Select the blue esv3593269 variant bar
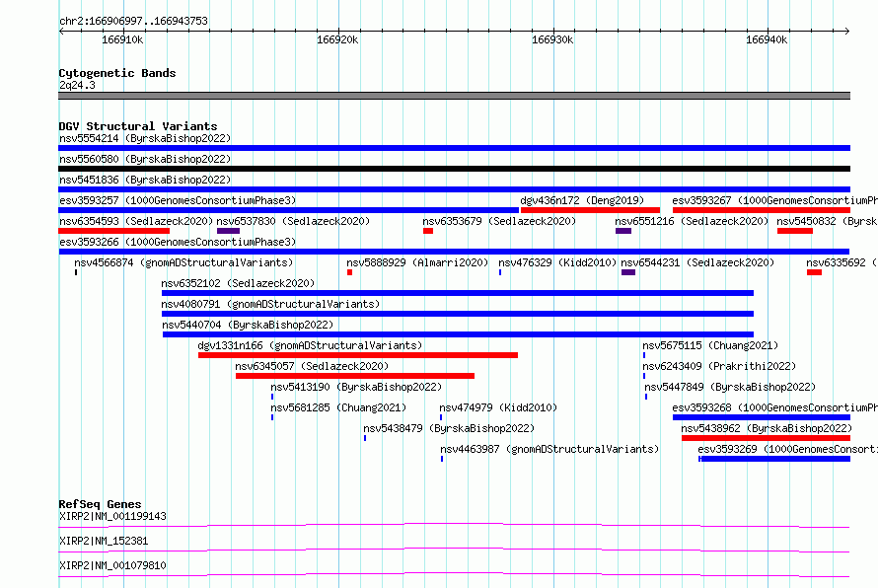Screen dimensions: 878x588 pos(774,459)
